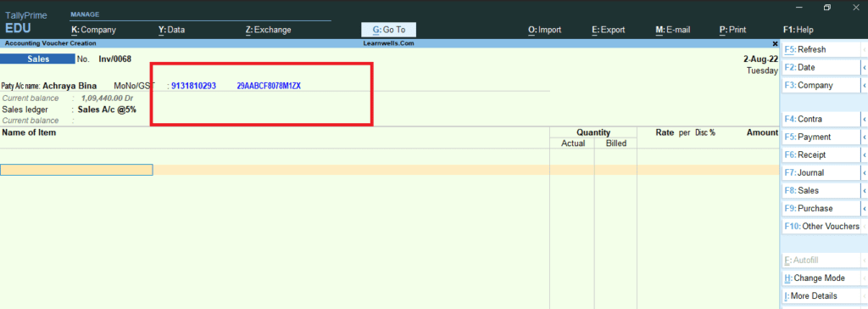The height and width of the screenshot is (309, 868).
Task: Click the Name of Item column header
Action: coord(29,132)
